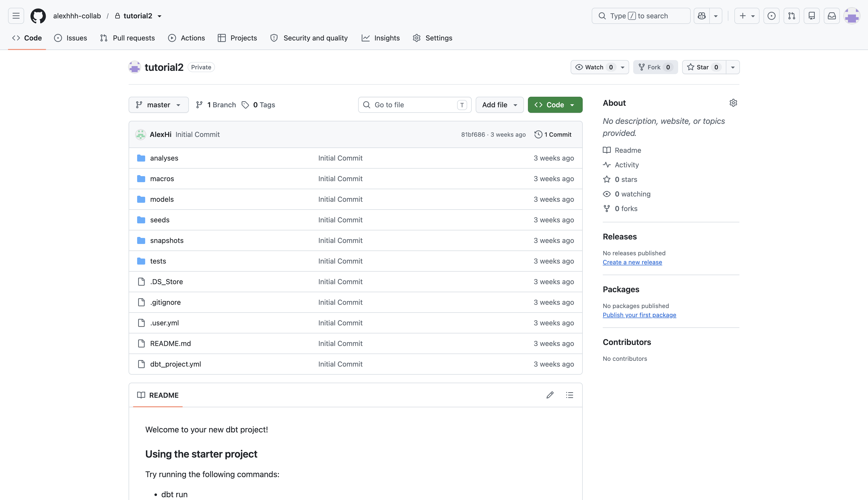Viewport: 868px width, 500px height.
Task: Open the master branch selector
Action: (158, 105)
